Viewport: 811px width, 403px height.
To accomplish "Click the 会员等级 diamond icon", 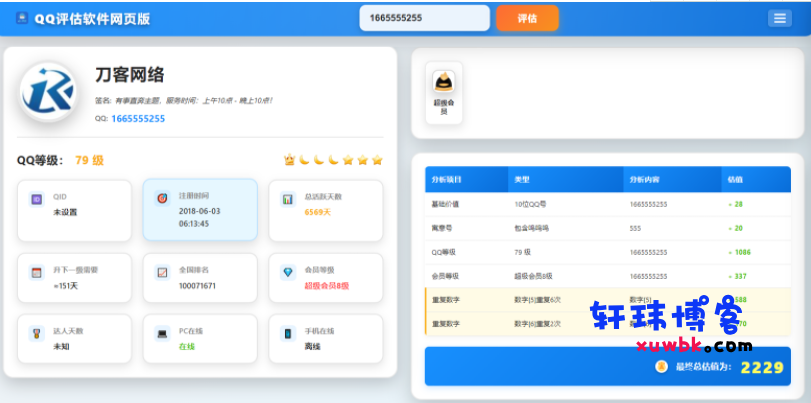I will point(288,272).
